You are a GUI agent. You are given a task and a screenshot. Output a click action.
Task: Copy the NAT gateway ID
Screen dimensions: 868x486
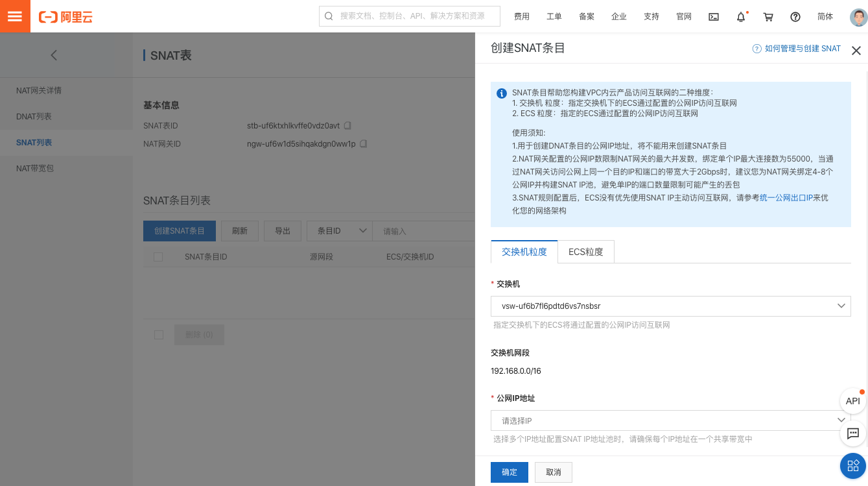(x=363, y=143)
